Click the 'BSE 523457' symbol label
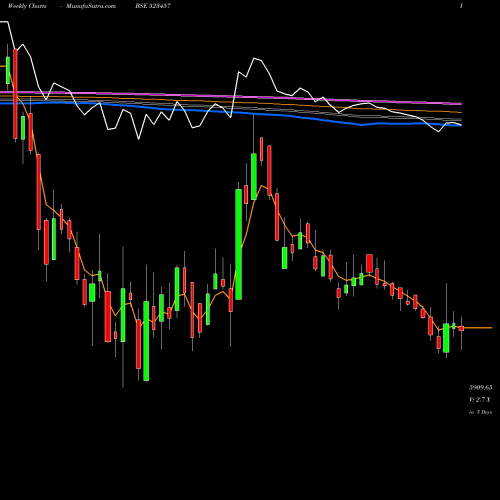The height and width of the screenshot is (500, 500). [x=153, y=6]
